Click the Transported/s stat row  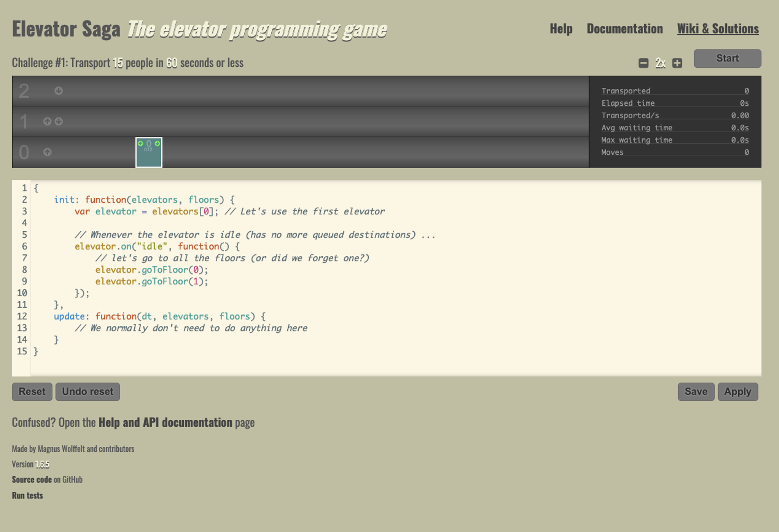[675, 115]
